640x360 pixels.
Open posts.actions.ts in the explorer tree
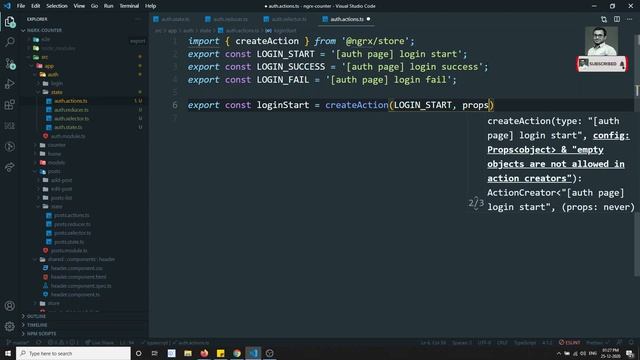pos(71,215)
